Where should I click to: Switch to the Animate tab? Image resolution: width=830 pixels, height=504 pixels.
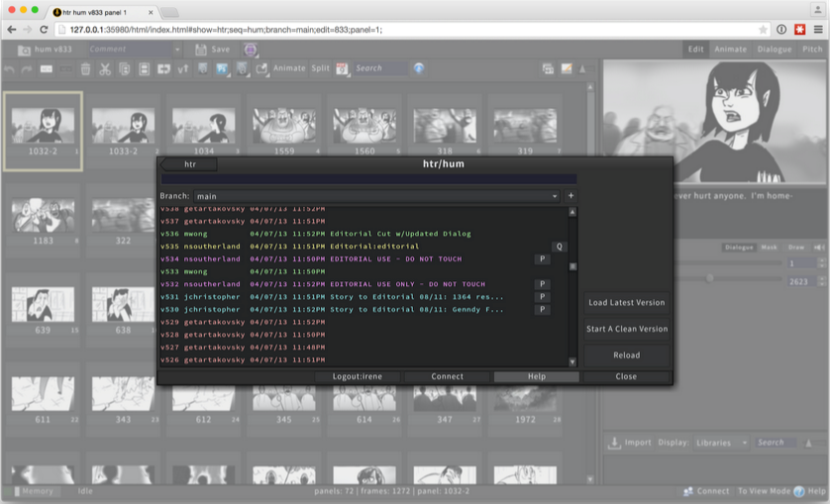pos(730,50)
